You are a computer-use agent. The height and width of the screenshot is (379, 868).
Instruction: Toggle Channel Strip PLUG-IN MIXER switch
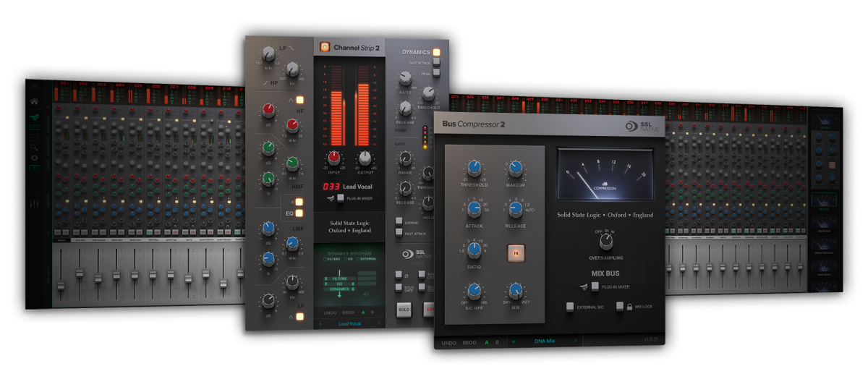341,197
